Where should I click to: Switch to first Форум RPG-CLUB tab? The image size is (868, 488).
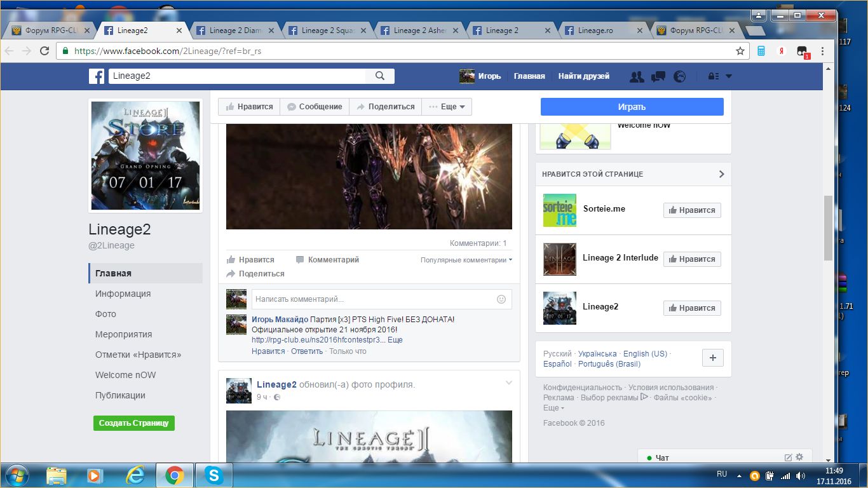(x=50, y=30)
